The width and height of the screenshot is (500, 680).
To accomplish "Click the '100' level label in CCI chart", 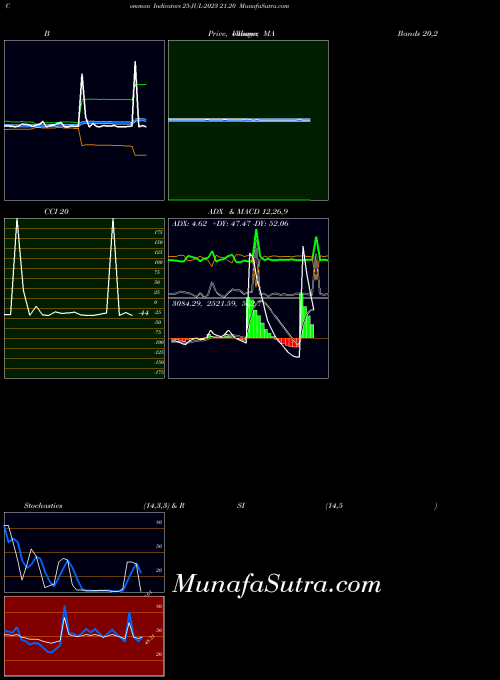I will [x=159, y=262].
